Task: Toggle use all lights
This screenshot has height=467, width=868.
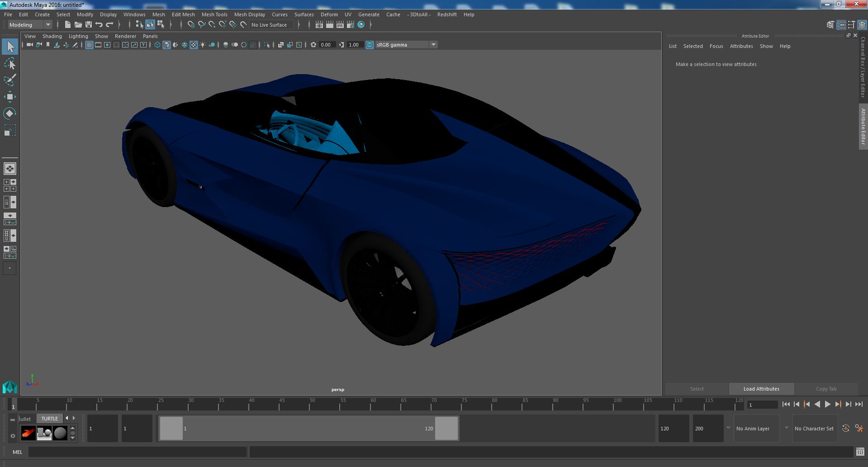Action: coord(203,45)
